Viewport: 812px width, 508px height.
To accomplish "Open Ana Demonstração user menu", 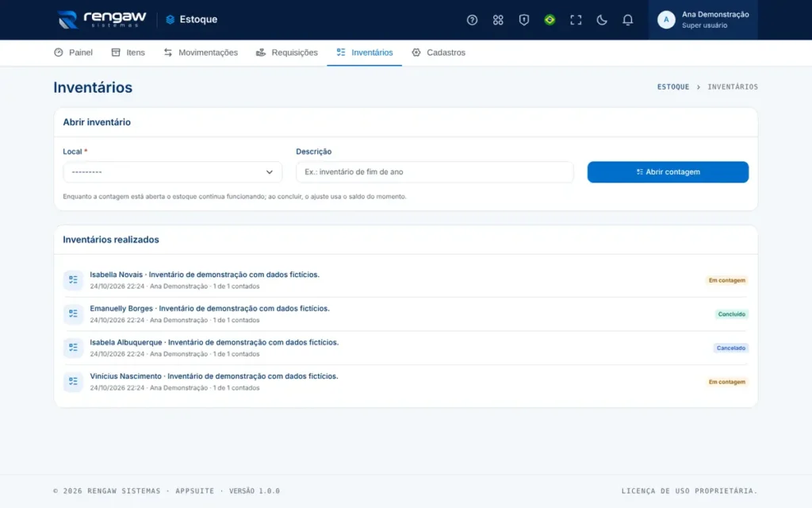I will 703,20.
